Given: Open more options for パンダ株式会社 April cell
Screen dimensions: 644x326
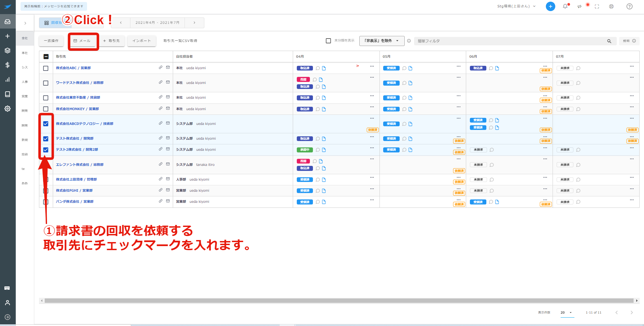Looking at the screenshot, I should pyautogui.click(x=372, y=200).
